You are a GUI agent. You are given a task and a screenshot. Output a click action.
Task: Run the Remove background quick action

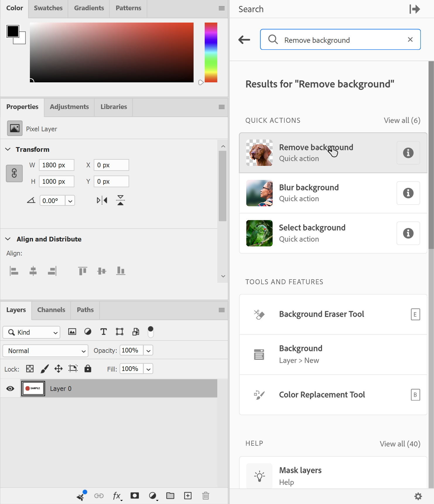pos(333,153)
